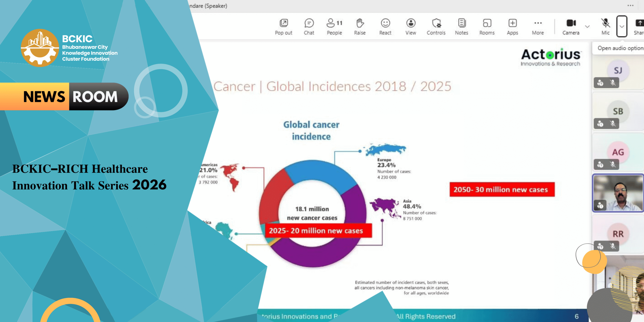Click the "Global cancer incidence" chart heading

coord(311,131)
